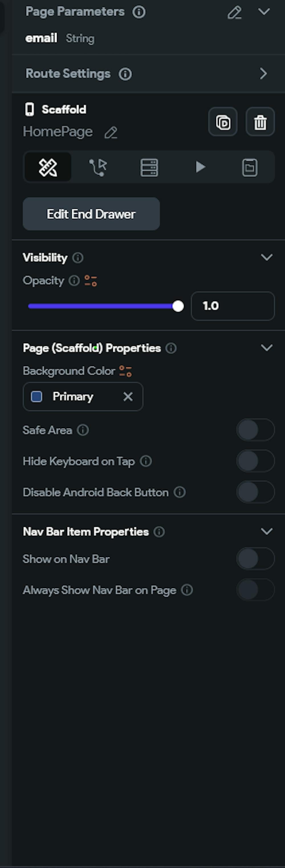Click the duplicate page icon
The width and height of the screenshot is (285, 868).
coord(223,122)
